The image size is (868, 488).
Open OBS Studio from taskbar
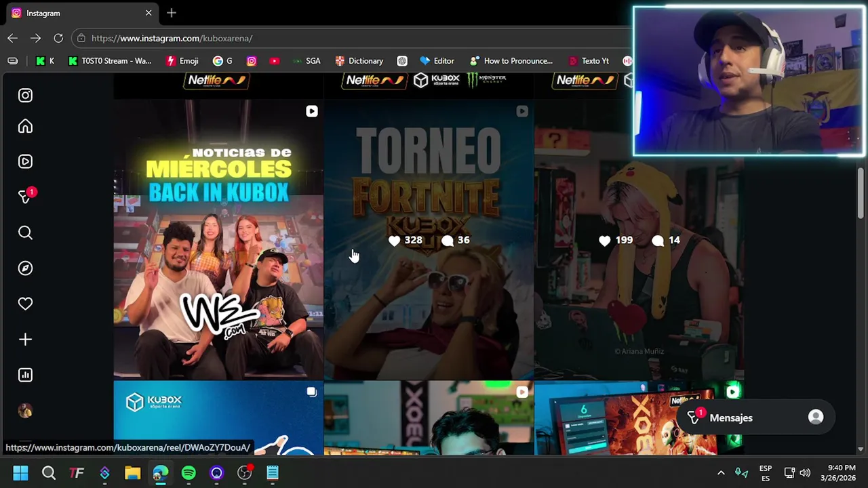click(x=244, y=472)
